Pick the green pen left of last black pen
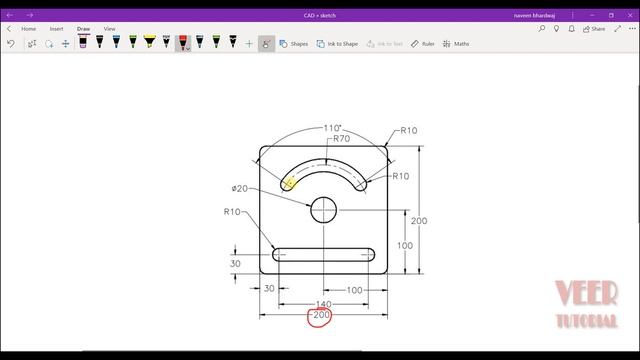This screenshot has height=360, width=640. click(x=216, y=42)
